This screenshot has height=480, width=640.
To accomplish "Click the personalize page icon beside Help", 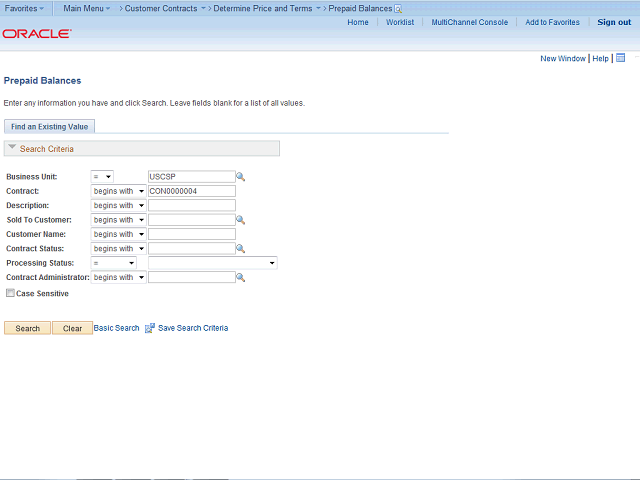I will (620, 58).
